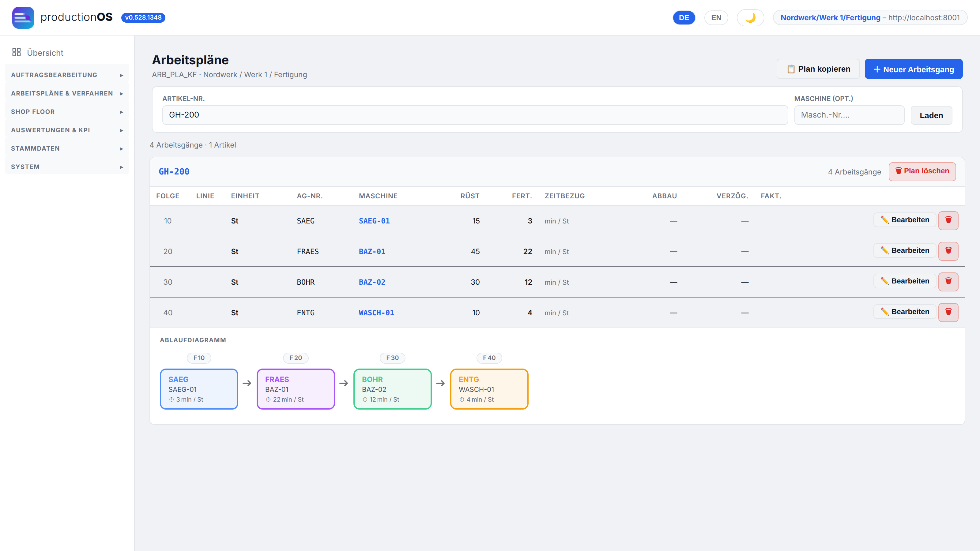980x551 pixels.
Task: Click Plan kopieren button
Action: pos(818,69)
